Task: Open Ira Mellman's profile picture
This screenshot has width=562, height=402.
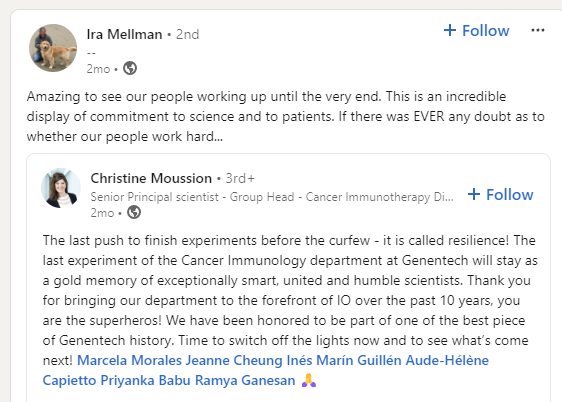Action: coord(53,48)
